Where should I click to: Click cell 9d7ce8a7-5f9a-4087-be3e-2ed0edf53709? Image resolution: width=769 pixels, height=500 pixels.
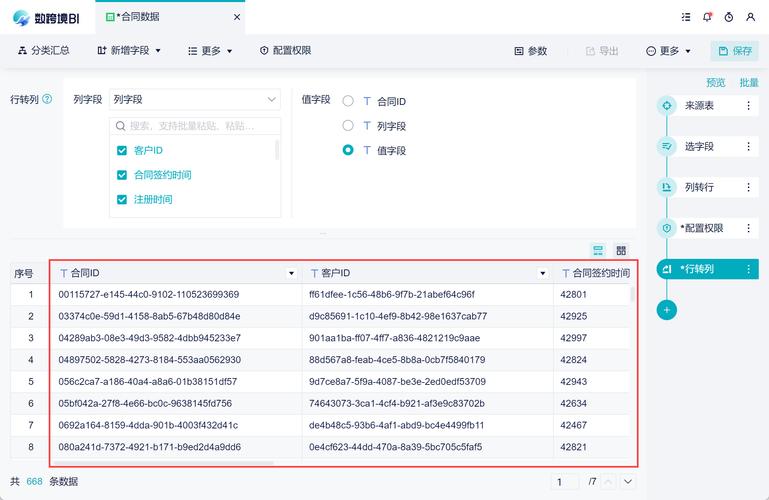pyautogui.click(x=397, y=381)
